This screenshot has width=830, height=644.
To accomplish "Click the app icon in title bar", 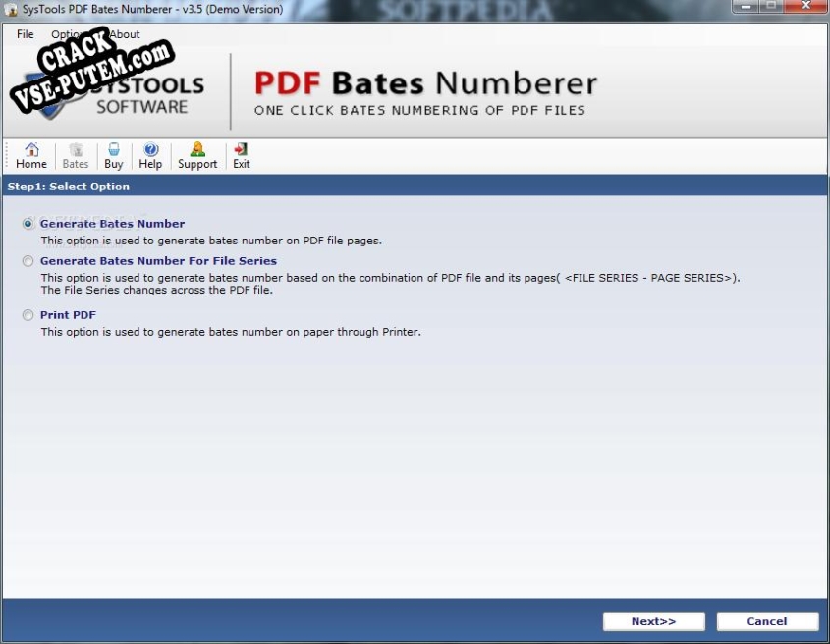I will click(x=10, y=9).
